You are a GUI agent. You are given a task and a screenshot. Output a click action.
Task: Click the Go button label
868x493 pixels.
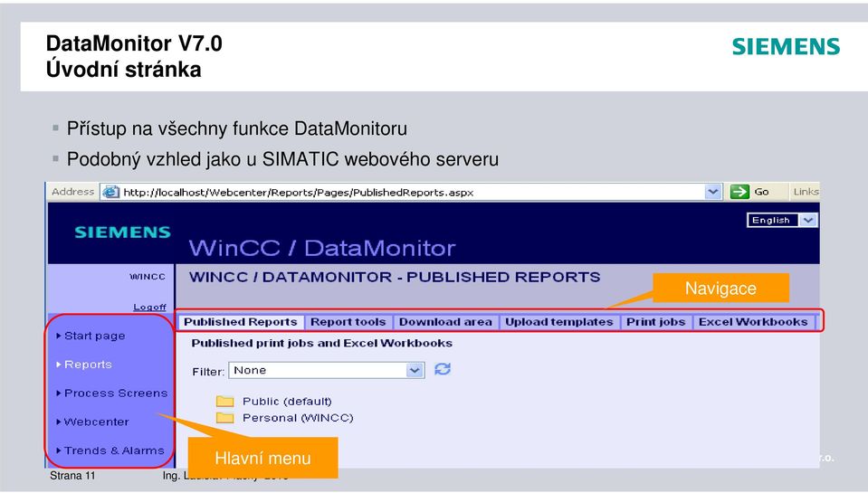click(x=762, y=192)
